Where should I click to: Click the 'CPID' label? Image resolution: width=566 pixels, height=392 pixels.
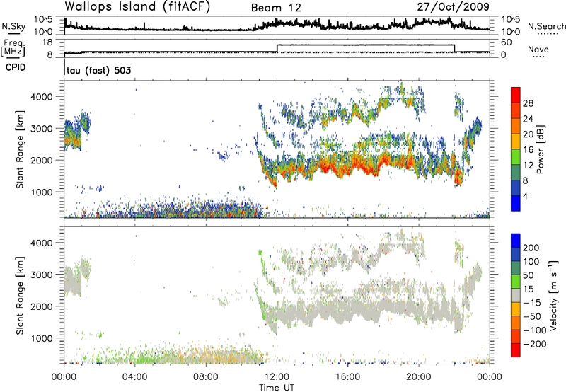point(16,67)
